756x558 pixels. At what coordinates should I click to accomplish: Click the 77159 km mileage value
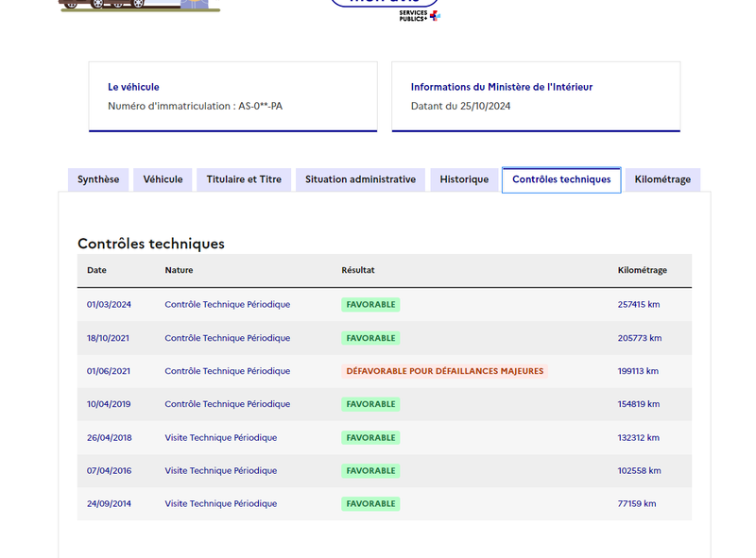tap(637, 504)
